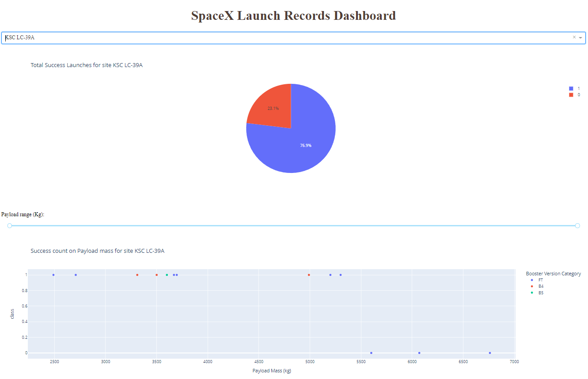
Task: Toggle FT booster legend entry
Action: [x=537, y=280]
